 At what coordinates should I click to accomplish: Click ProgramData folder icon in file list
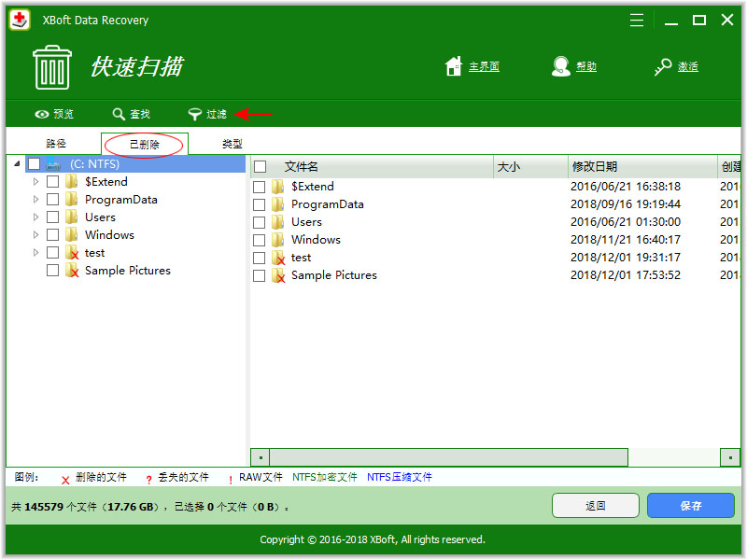tap(277, 204)
